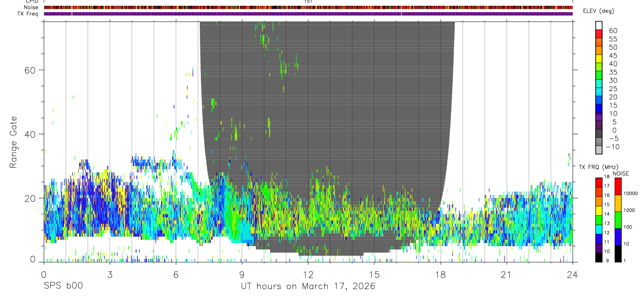Screen dimensions: 644x297
Task: Click ELEV legend value '35'
Action: coord(613,72)
